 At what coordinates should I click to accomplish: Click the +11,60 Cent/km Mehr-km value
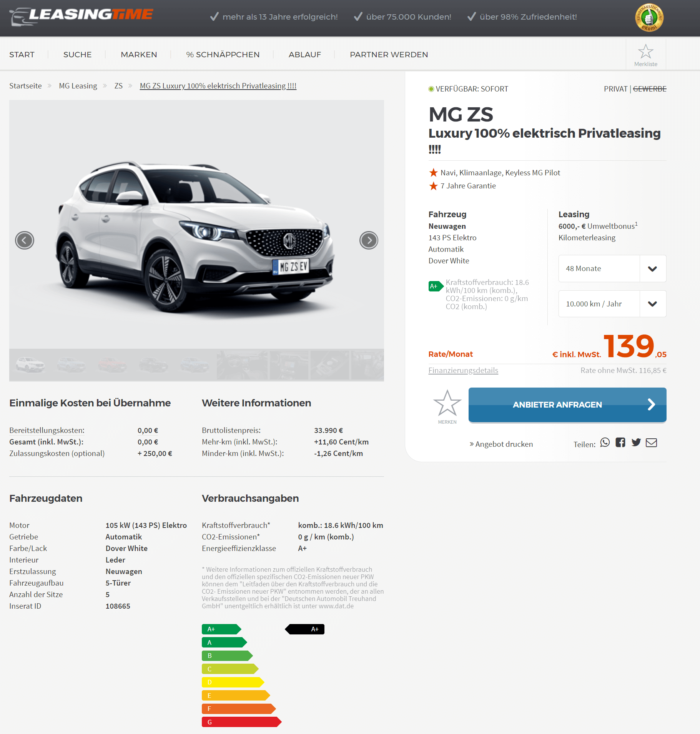pos(341,442)
